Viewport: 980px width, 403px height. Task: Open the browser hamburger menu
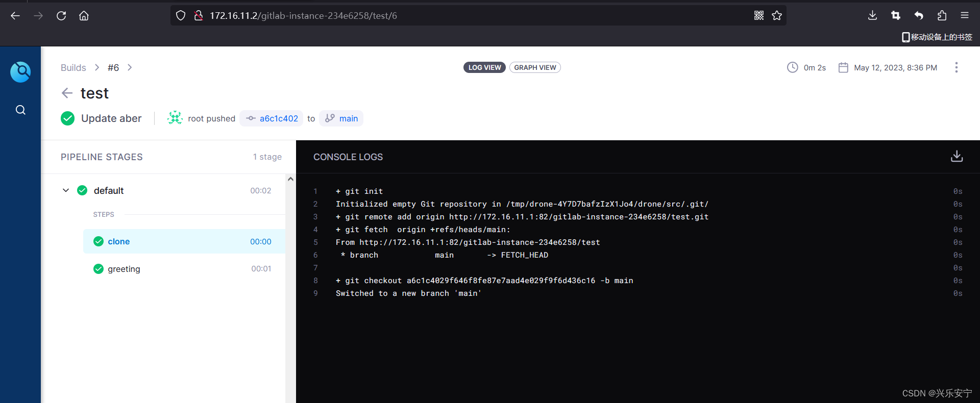pyautogui.click(x=965, y=15)
